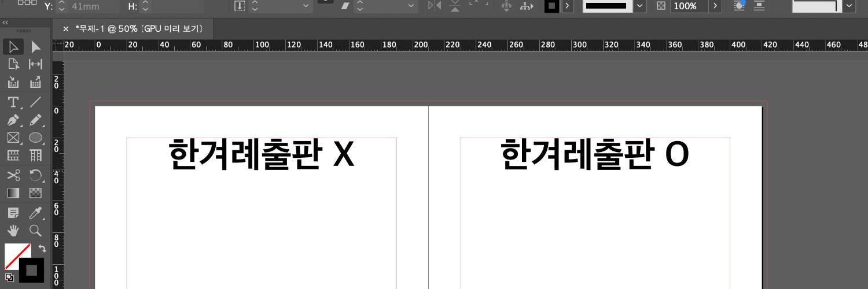Viewport: 868px width, 289px height.
Task: Select the Content Collector tool
Action: coord(13,82)
